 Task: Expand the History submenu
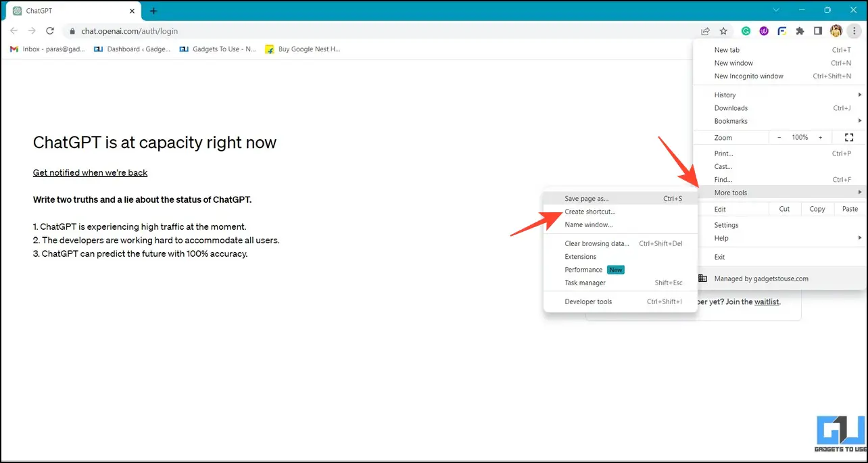779,95
